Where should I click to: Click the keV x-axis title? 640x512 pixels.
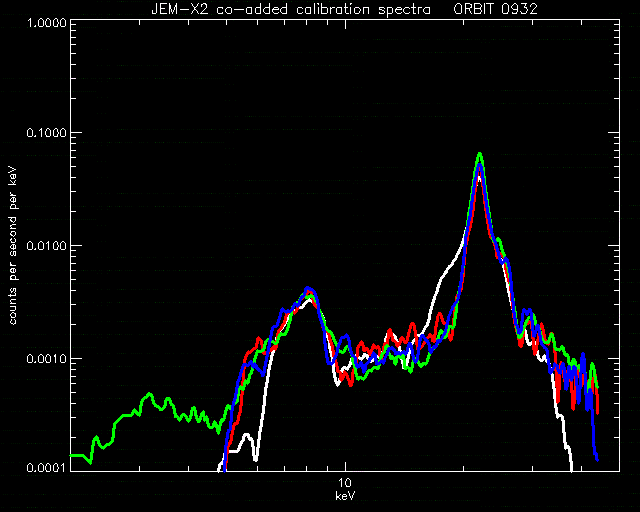345,496
